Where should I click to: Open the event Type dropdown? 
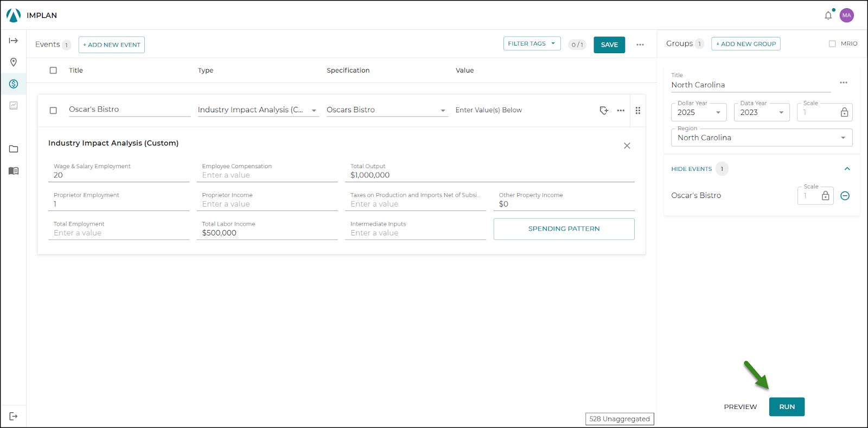click(x=258, y=110)
